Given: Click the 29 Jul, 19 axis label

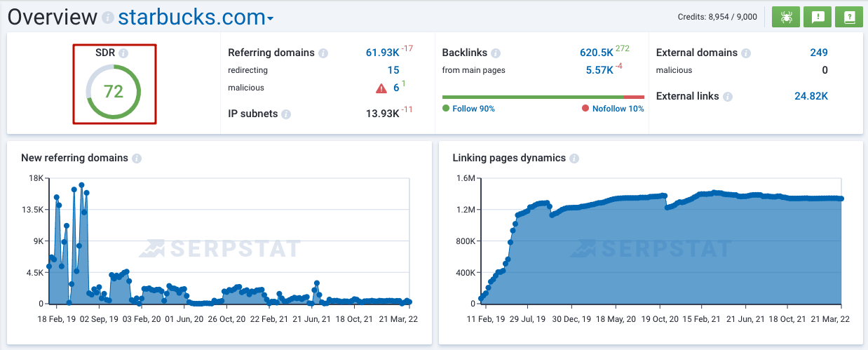Looking at the screenshot, I should click(527, 319).
